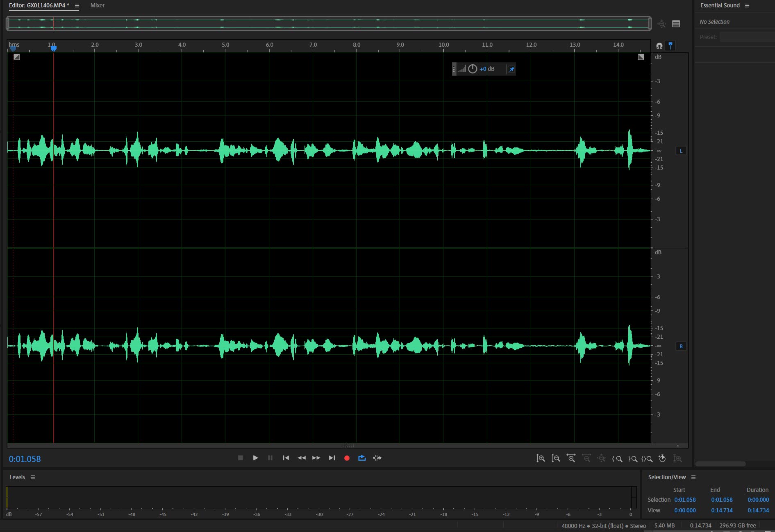This screenshot has width=775, height=532.
Task: Click the stopwatch timer icon near zoom controls
Action: 662,458
